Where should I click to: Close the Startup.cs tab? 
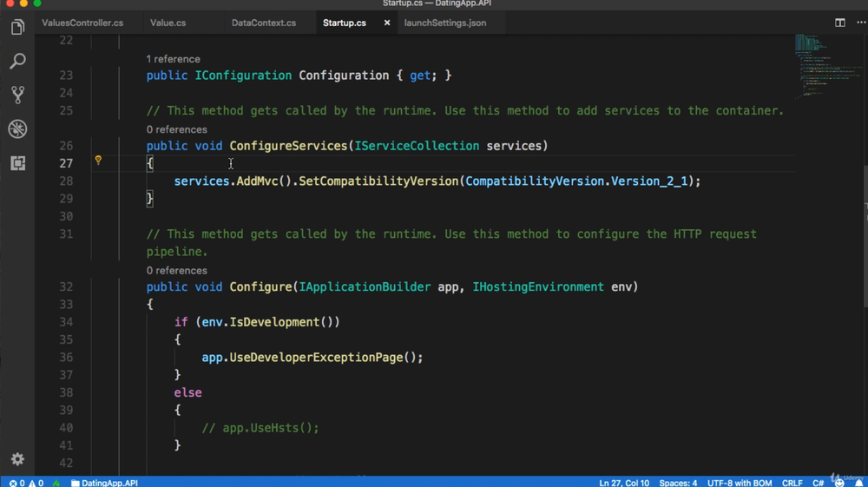387,23
